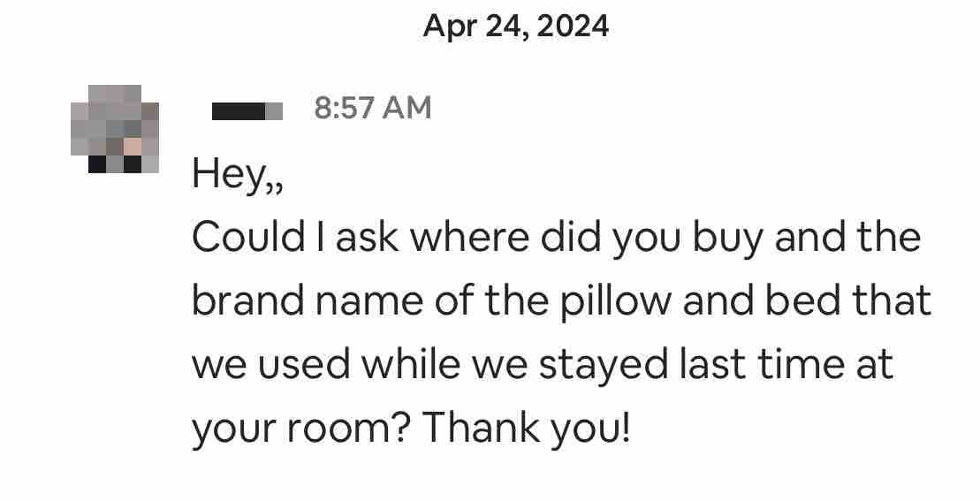The width and height of the screenshot is (980, 501).
Task: Click the line starting 'we used while we stayed'
Action: (543, 365)
